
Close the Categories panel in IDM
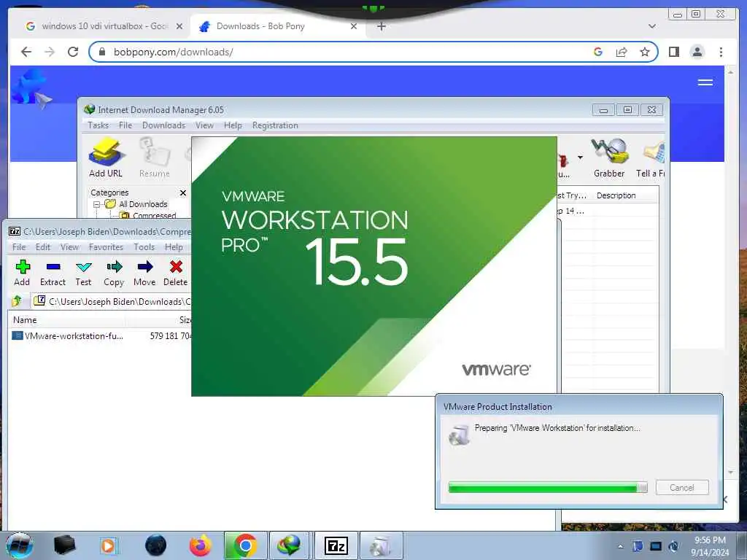183,192
